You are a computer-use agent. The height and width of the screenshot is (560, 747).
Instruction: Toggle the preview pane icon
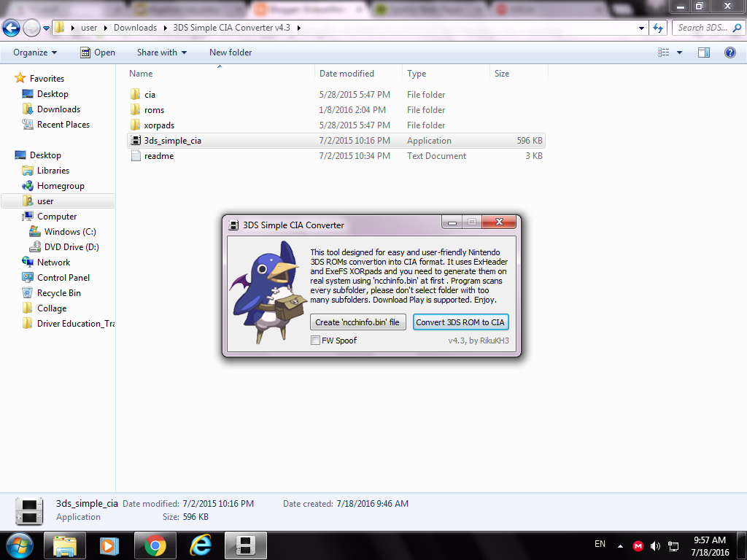coord(704,52)
